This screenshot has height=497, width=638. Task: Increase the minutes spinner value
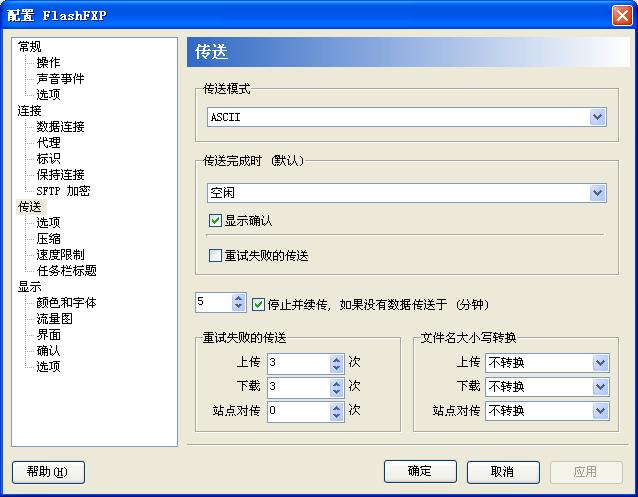coord(238,299)
